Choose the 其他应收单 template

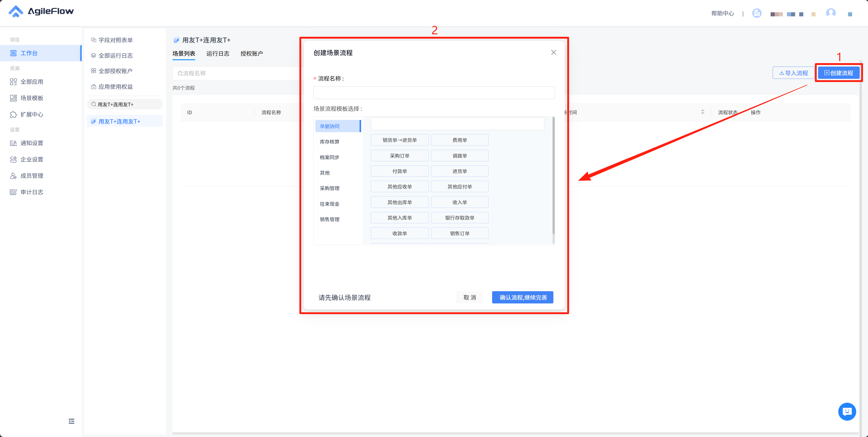(x=399, y=186)
